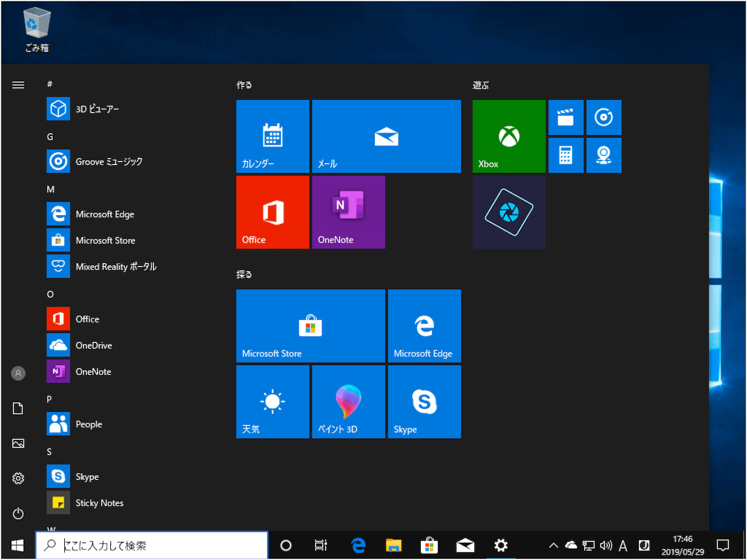Image resolution: width=747 pixels, height=560 pixels.
Task: Open the 天気 weather tile
Action: pos(273,401)
